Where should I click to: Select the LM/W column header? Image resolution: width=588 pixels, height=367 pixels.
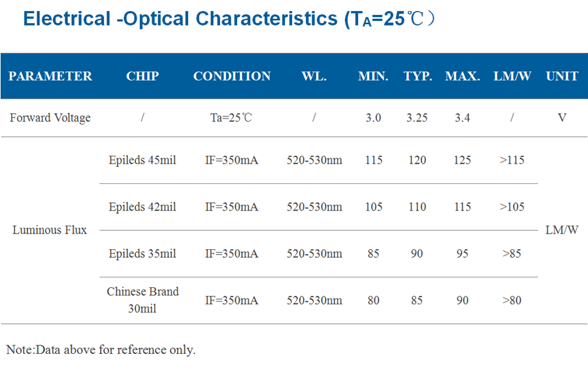click(512, 77)
